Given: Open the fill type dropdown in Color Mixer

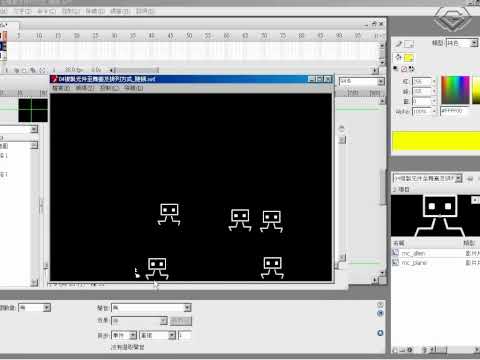Looking at the screenshot, I should [462, 43].
